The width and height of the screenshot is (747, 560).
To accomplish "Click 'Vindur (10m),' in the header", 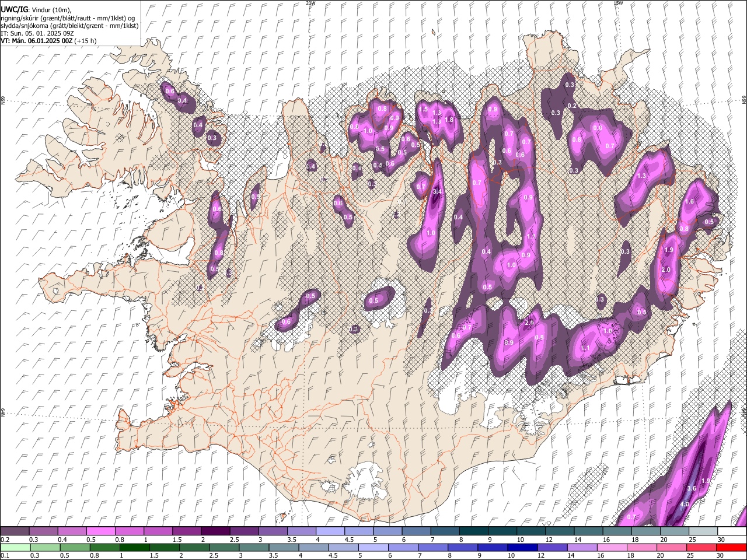I will pos(51,10).
